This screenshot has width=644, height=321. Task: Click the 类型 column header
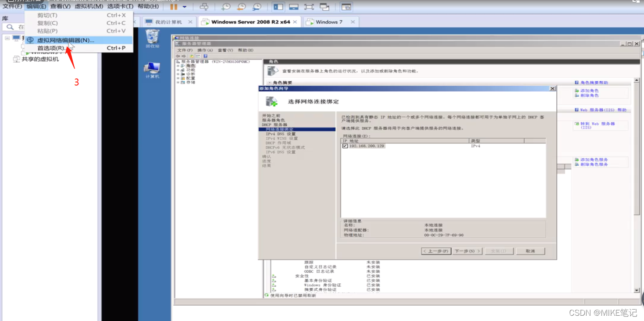[497, 141]
